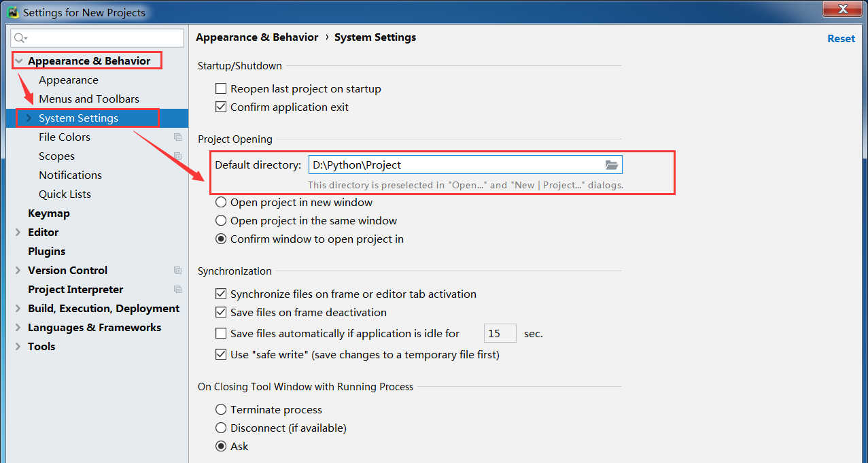Screen dimensions: 868x463
Task: Click the copy icon beside Project Interpreter
Action: pyautogui.click(x=177, y=290)
